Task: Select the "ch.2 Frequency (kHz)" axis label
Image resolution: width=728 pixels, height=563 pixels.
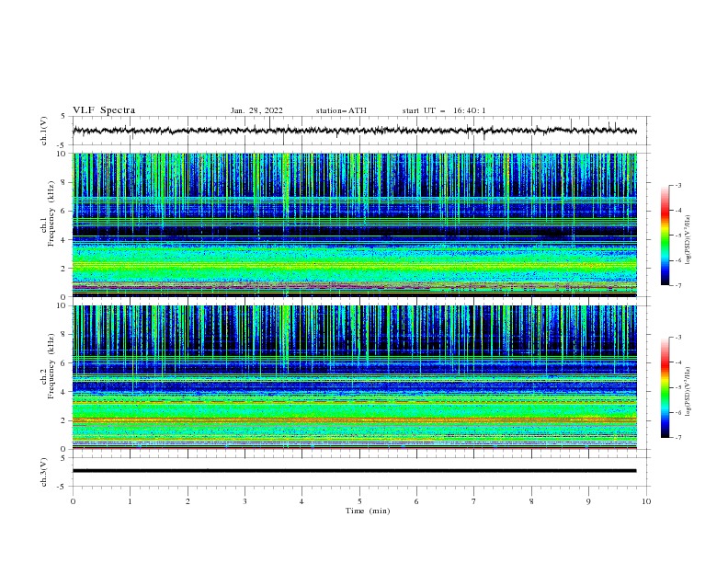Action: [48, 365]
